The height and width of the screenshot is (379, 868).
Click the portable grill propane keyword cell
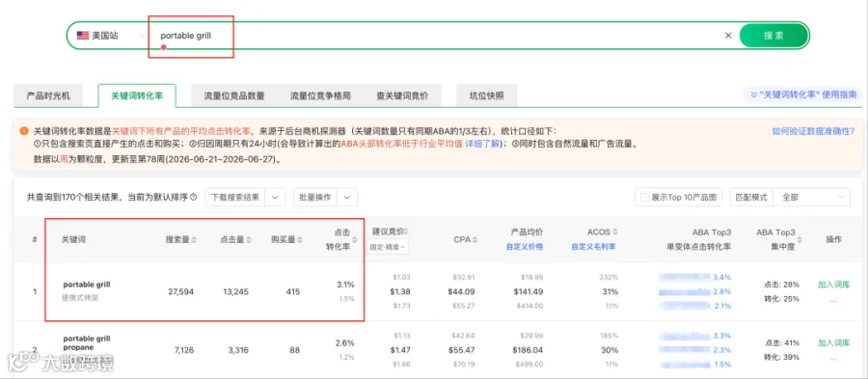click(87, 343)
